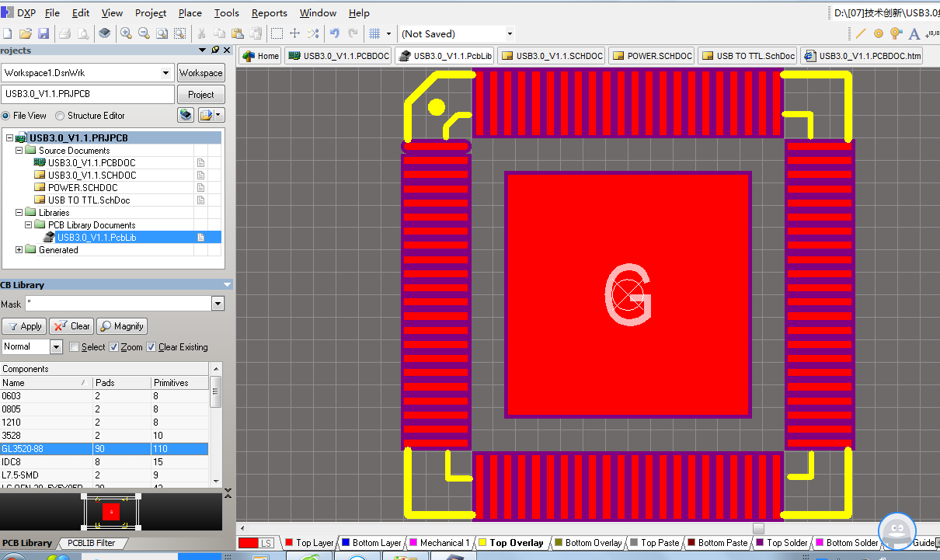Open the (Not Saved) view configuration dropdown

(x=510, y=33)
